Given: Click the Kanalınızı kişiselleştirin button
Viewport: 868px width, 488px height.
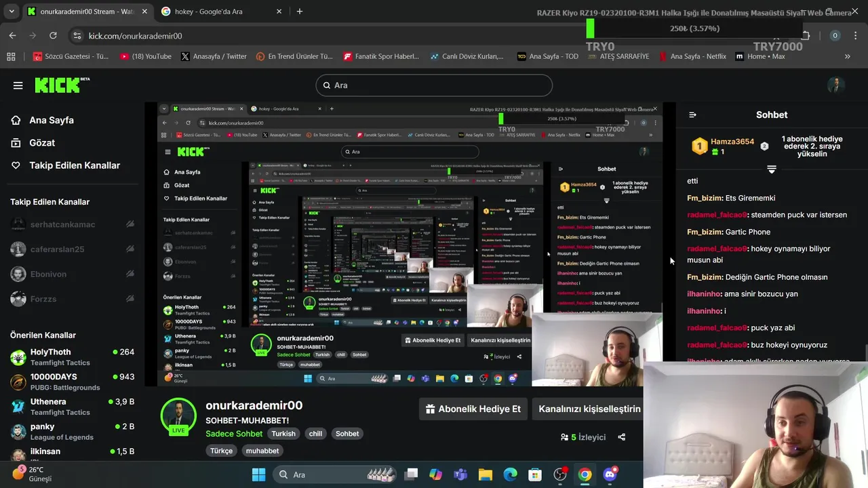Looking at the screenshot, I should click(x=589, y=409).
